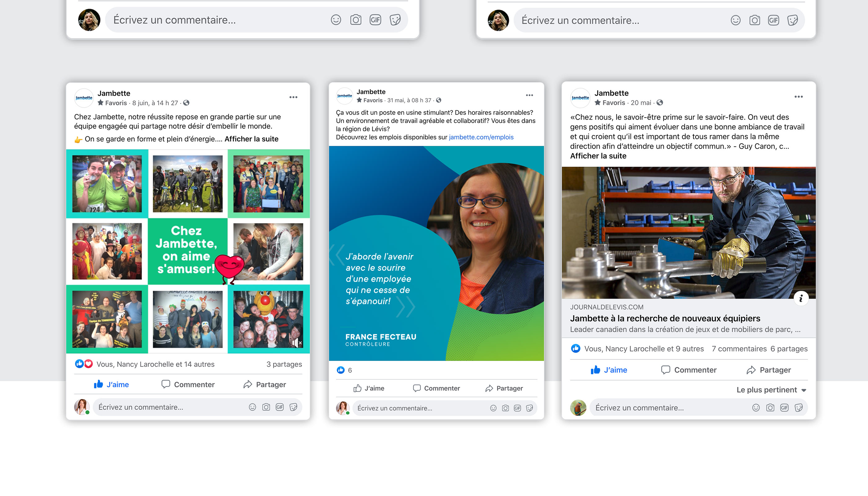
Task: Click sticker icon in 20 mai post comment box
Action: click(799, 408)
